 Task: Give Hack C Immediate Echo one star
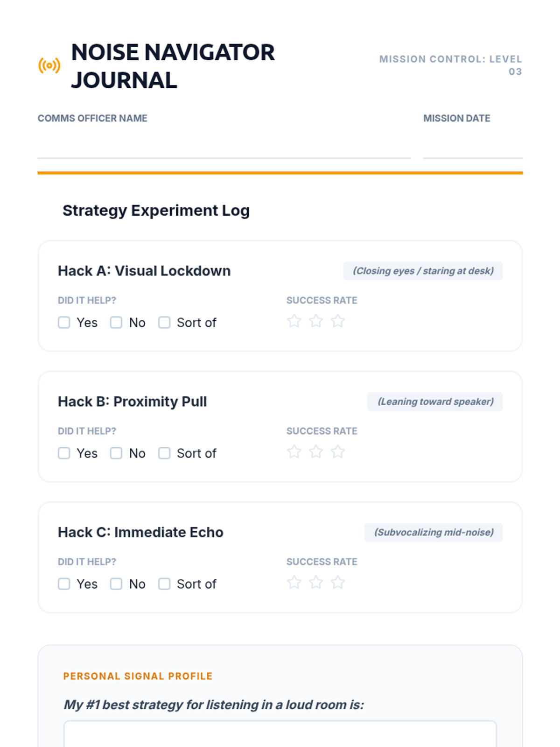[294, 583]
